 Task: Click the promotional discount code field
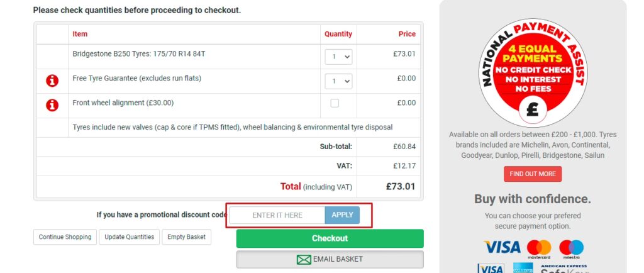tap(277, 215)
